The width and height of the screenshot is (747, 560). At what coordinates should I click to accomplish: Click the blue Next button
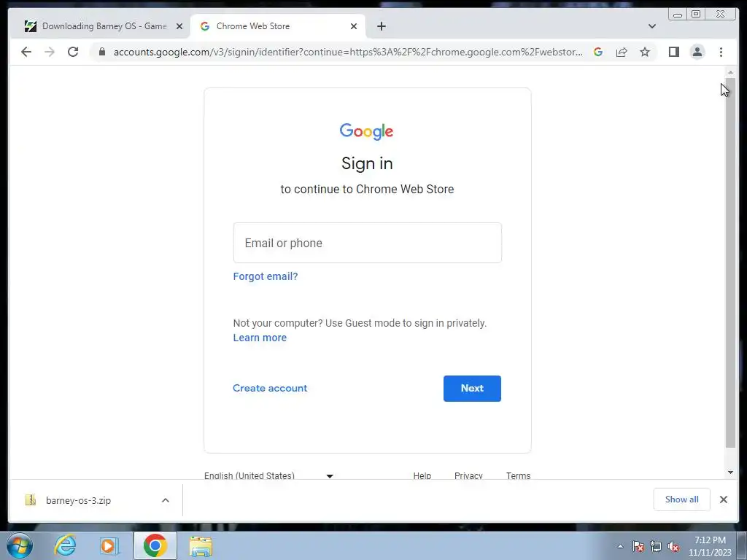click(x=472, y=389)
